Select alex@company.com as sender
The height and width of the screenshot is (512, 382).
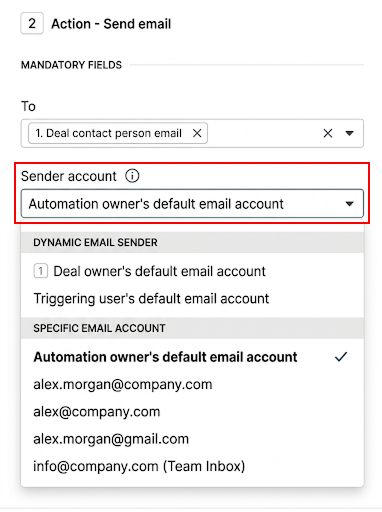[192, 412]
